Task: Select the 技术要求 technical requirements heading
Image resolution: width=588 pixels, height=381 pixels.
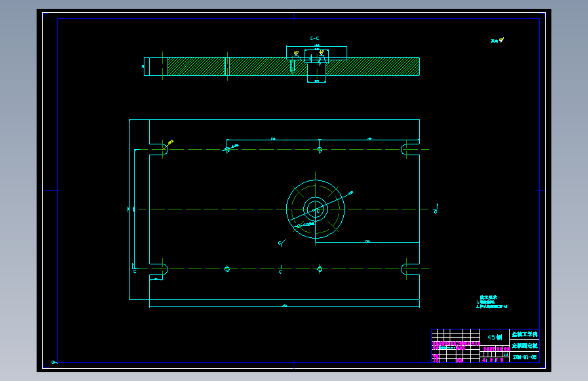Action: coord(488,298)
